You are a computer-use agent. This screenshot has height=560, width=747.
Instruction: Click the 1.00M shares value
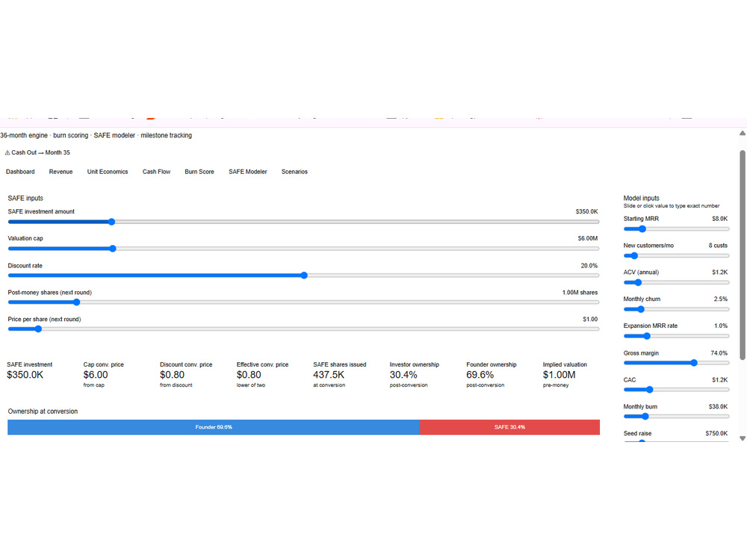(x=580, y=293)
